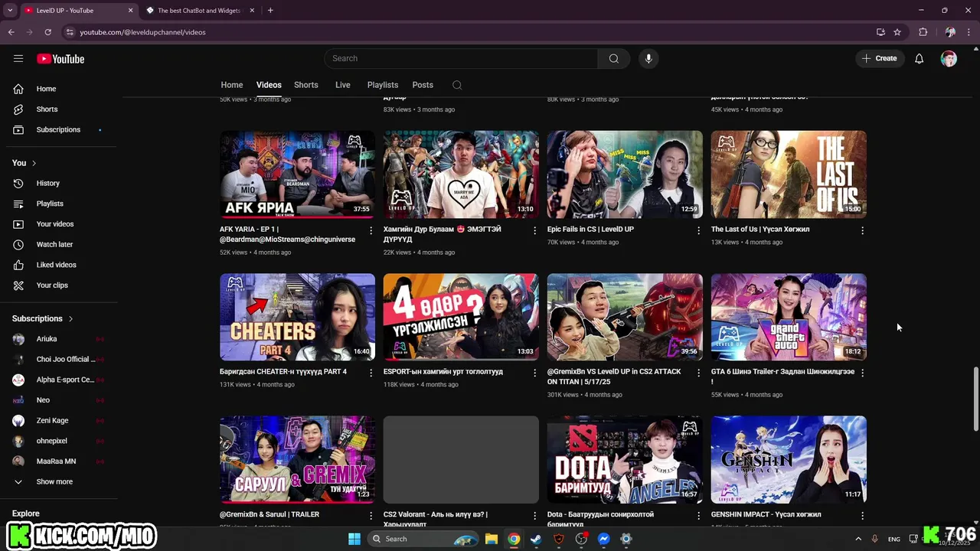Bookmark this page with star icon
This screenshot has width=980, height=551.
(897, 32)
